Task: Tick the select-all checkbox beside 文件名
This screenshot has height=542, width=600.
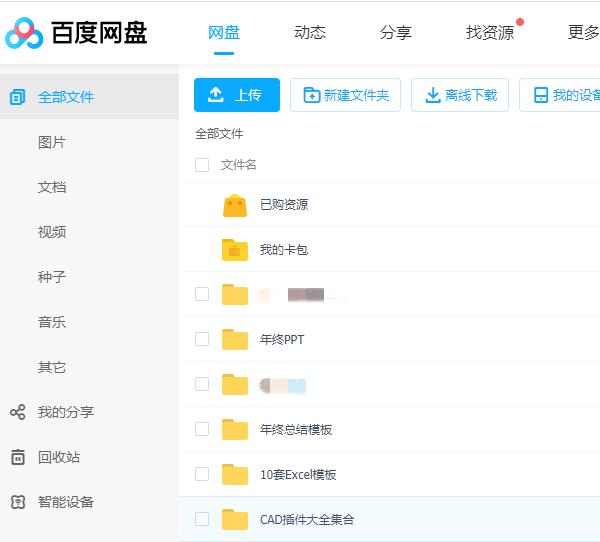Action: point(202,165)
